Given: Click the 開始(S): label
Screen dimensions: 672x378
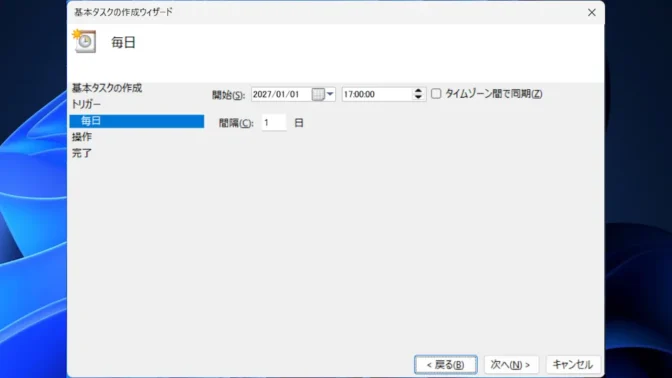Looking at the screenshot, I should (x=228, y=95).
